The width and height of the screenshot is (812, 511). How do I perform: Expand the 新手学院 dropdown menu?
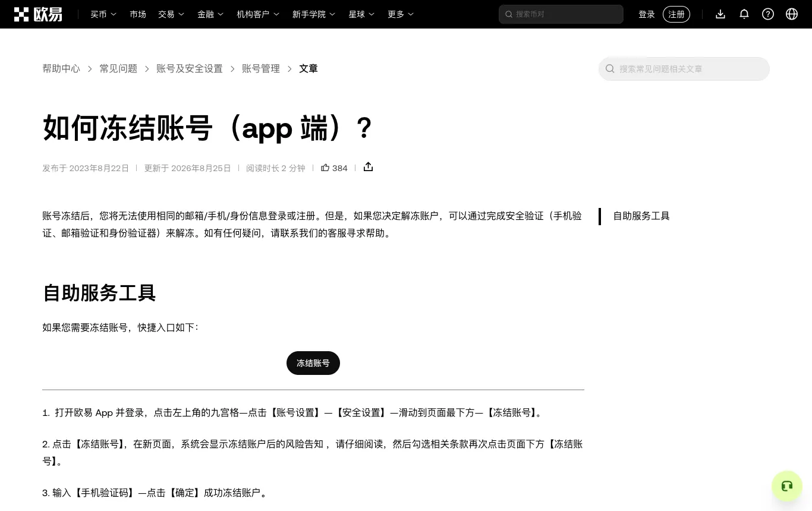314,14
